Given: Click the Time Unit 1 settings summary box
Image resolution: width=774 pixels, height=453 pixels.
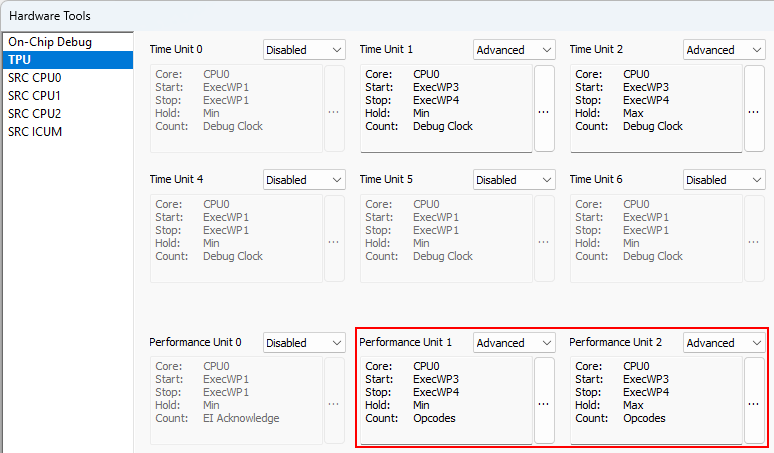Looking at the screenshot, I should pyautogui.click(x=445, y=109).
